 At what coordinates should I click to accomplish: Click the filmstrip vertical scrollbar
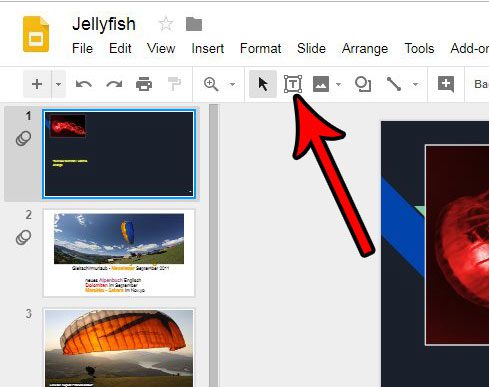[214, 245]
